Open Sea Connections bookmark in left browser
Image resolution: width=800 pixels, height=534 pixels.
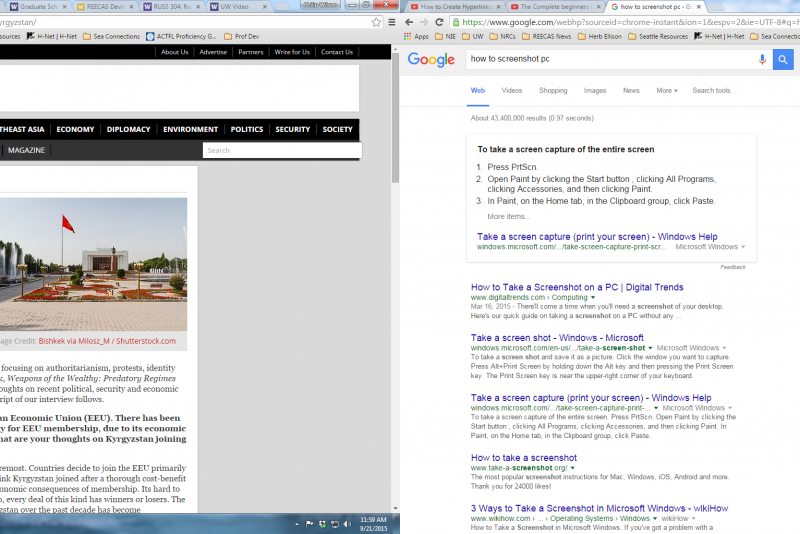(111, 36)
